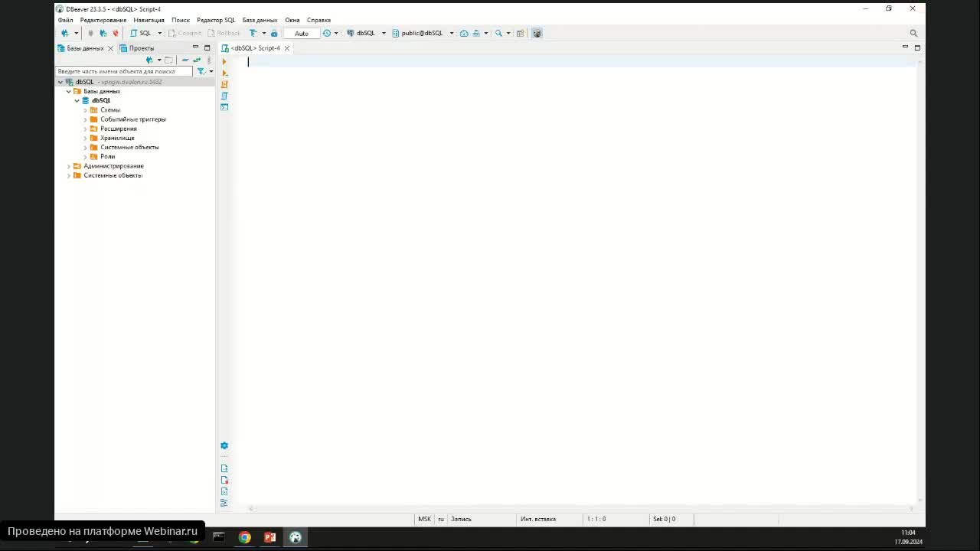Collapse the dbSQL connection node
980x551 pixels.
click(60, 82)
